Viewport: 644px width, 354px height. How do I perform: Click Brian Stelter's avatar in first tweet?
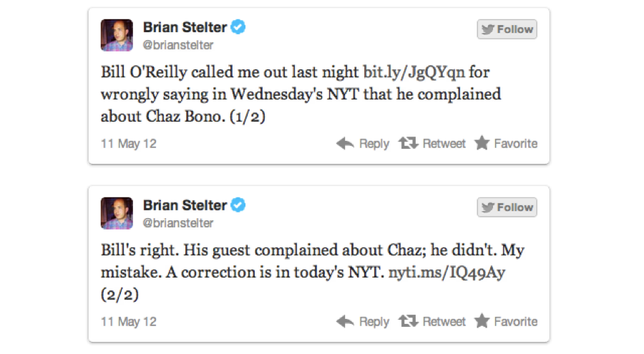point(117,35)
